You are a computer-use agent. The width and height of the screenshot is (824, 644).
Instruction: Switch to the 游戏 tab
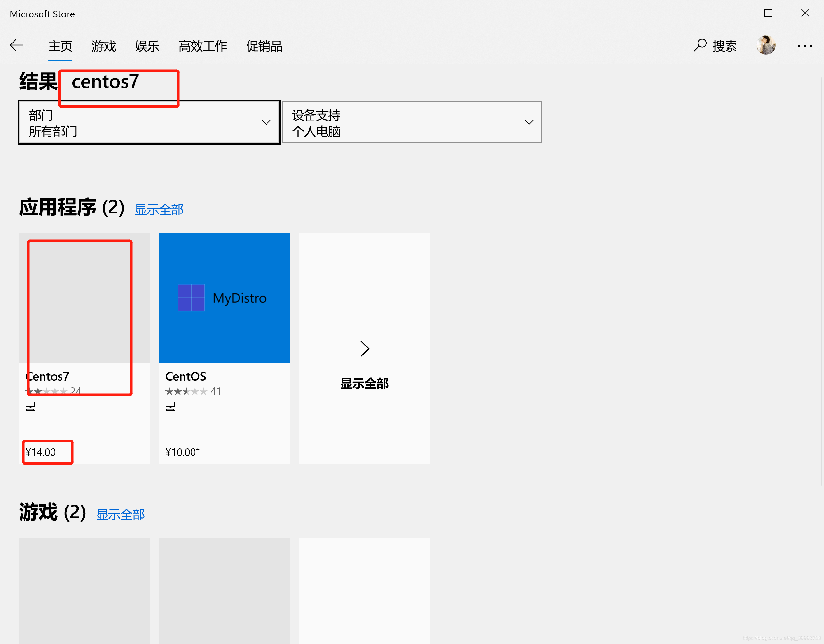coord(103,46)
